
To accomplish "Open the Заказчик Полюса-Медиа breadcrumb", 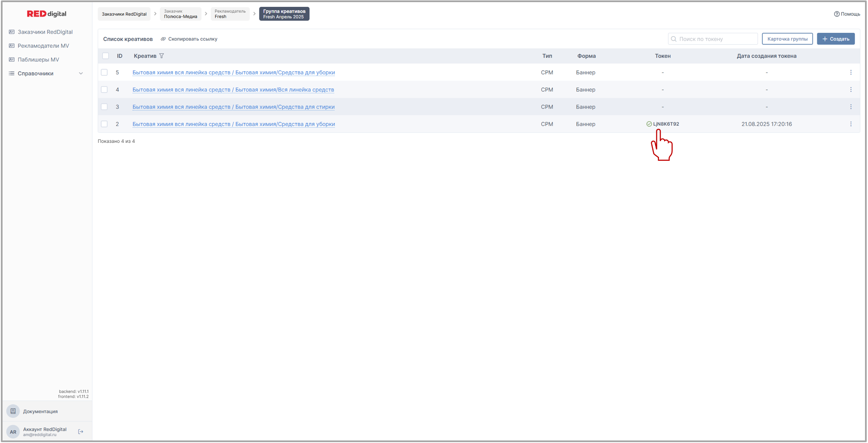I will (x=180, y=14).
